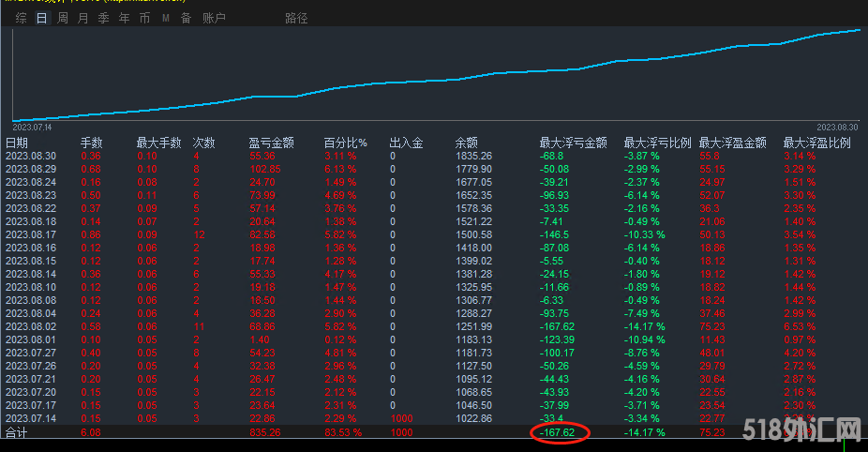This screenshot has height=452, width=868.
Task: Click the 盈亏金额 column header
Action: click(271, 143)
